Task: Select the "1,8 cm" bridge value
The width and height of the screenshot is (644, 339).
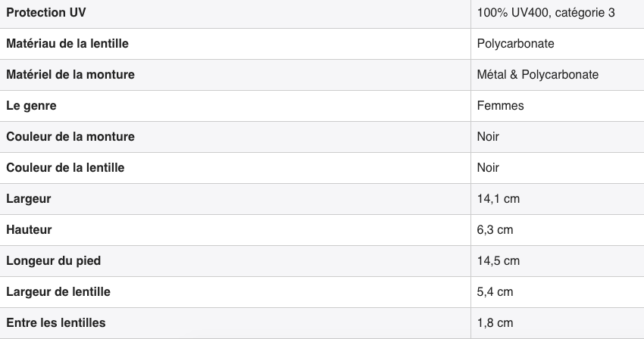Action: click(495, 323)
